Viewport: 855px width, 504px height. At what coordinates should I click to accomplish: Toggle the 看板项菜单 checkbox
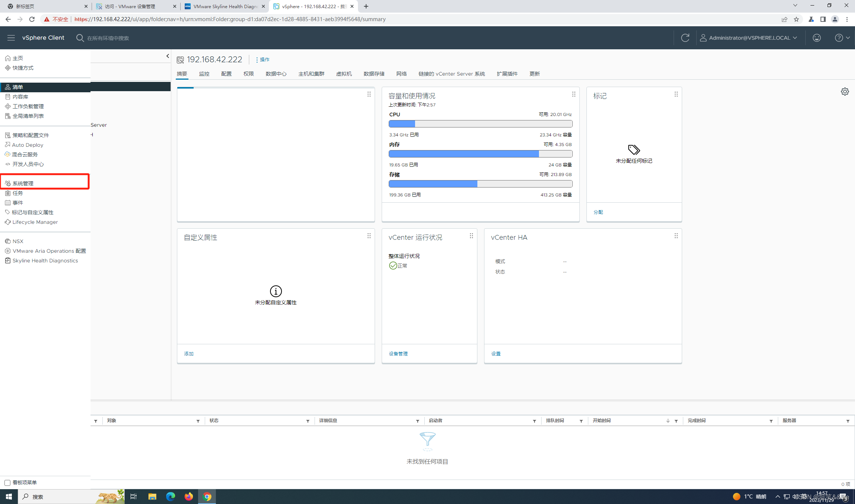(x=7, y=483)
